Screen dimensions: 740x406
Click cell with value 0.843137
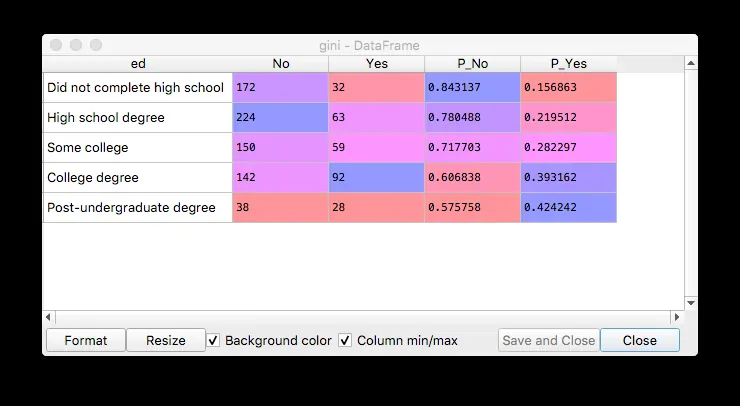472,87
